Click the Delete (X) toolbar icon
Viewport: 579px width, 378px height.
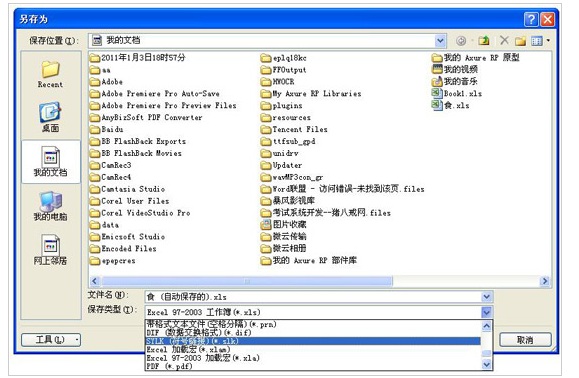pos(504,40)
